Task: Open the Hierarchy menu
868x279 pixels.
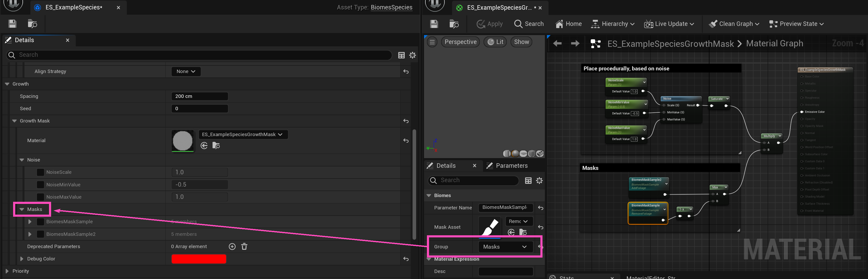Action: click(613, 24)
